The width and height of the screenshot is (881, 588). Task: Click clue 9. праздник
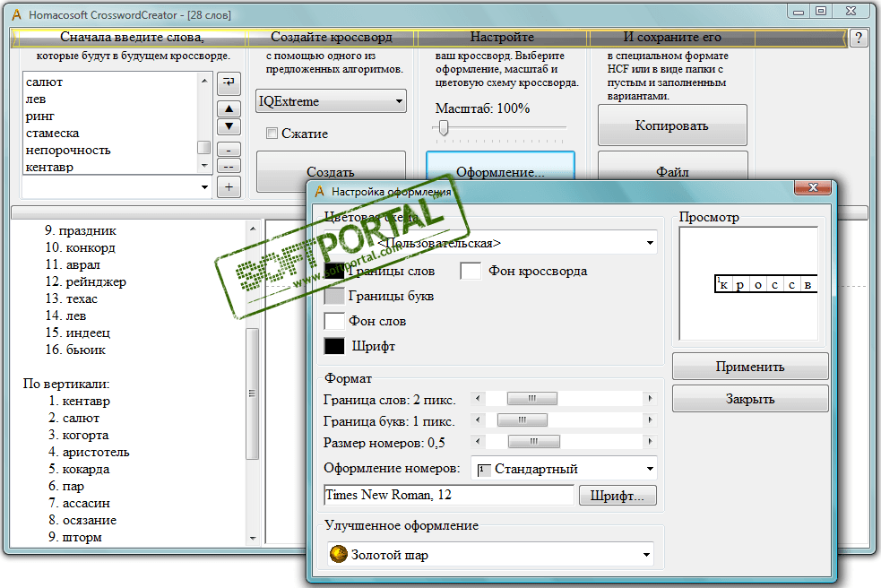click(x=81, y=230)
